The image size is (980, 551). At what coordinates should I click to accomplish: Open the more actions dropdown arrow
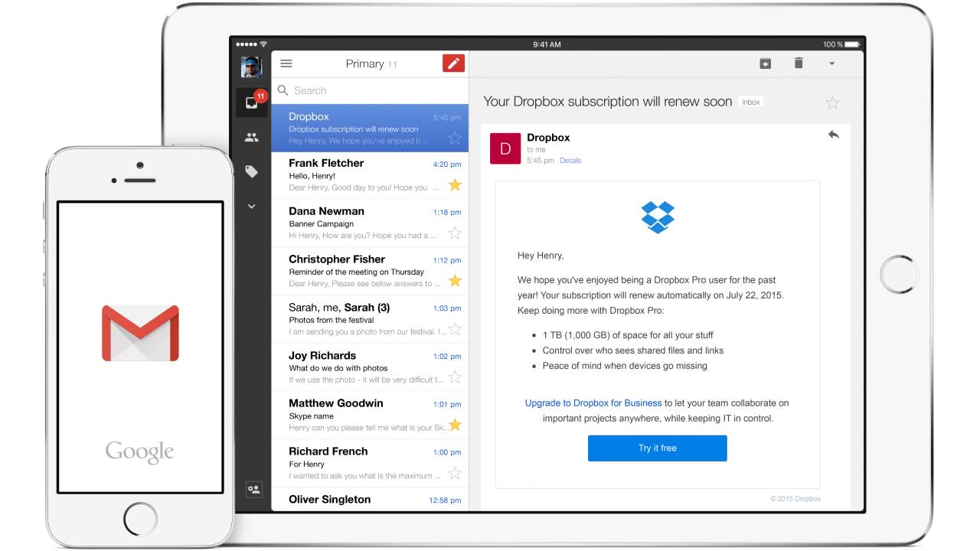[832, 64]
